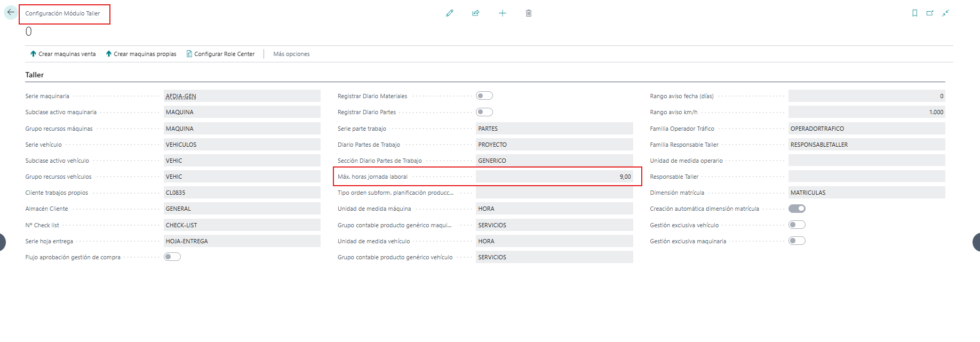Screen dimensions: 980x342
Task: Click the trash delete icon
Action: 529,13
